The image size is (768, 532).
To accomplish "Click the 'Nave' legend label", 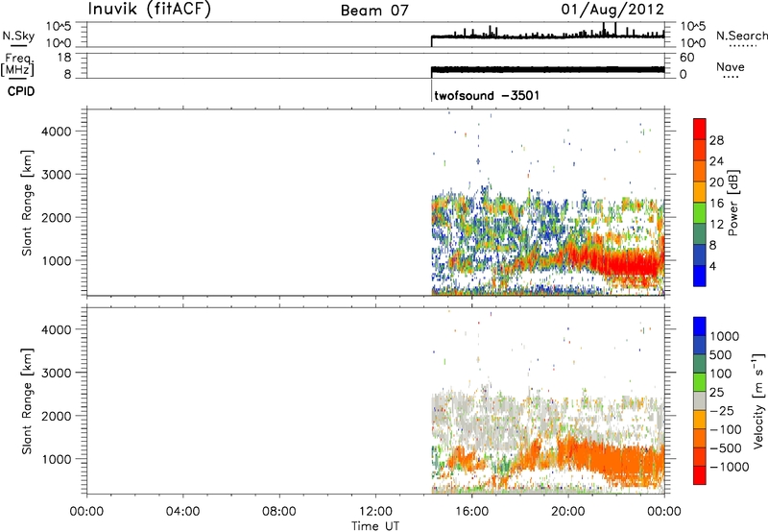I will [x=731, y=67].
